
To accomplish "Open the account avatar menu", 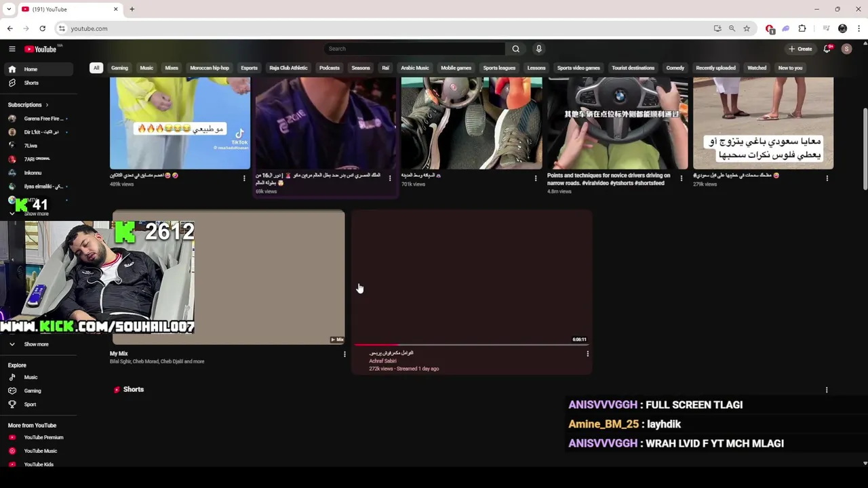I will (x=846, y=49).
